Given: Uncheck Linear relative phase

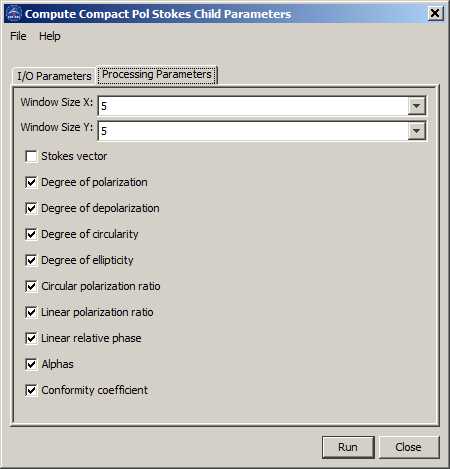Looking at the screenshot, I should tap(31, 338).
